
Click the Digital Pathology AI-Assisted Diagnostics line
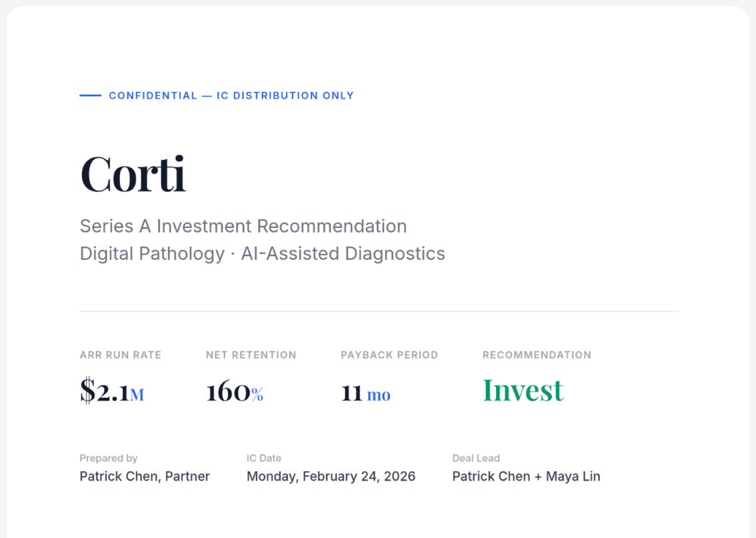pyautogui.click(x=262, y=253)
